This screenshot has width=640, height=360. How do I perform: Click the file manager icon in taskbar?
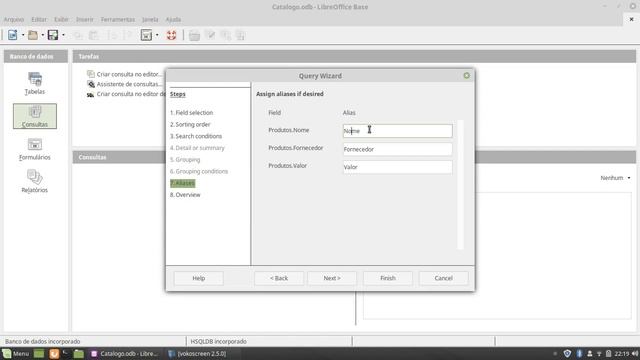point(79,354)
